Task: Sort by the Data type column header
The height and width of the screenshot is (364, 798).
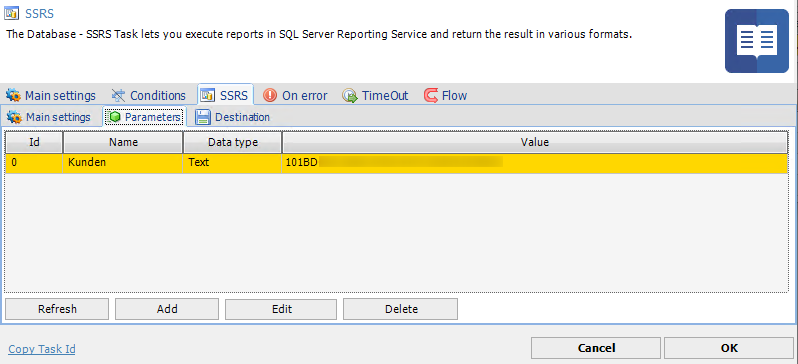Action: tap(233, 143)
